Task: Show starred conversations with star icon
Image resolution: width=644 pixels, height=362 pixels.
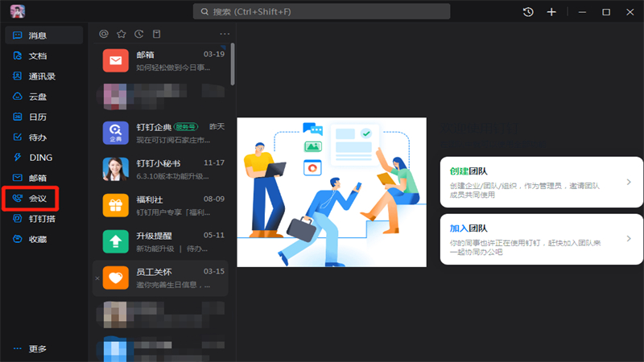Action: (x=122, y=34)
